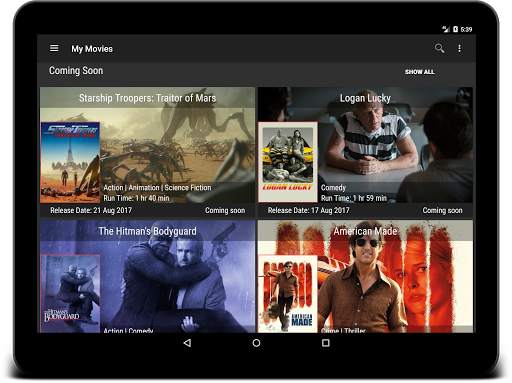
Task: Click SHOW ALL for Coming Soon
Action: tap(419, 72)
